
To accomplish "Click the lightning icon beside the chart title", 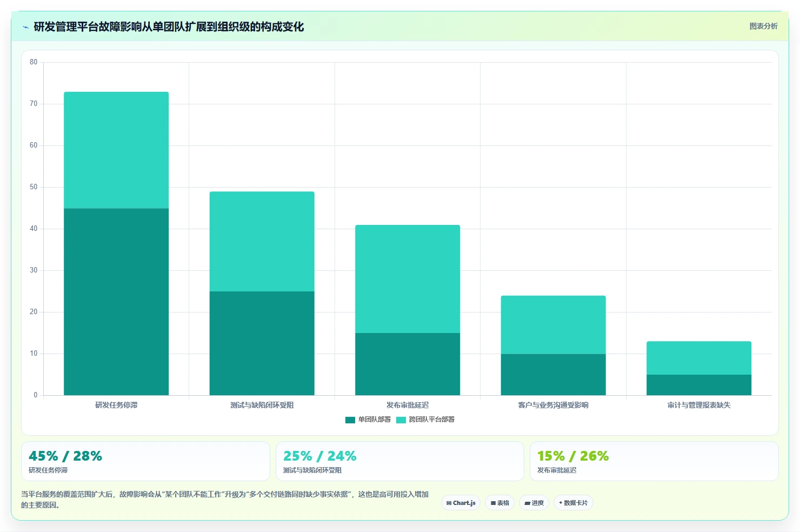I will click(25, 27).
